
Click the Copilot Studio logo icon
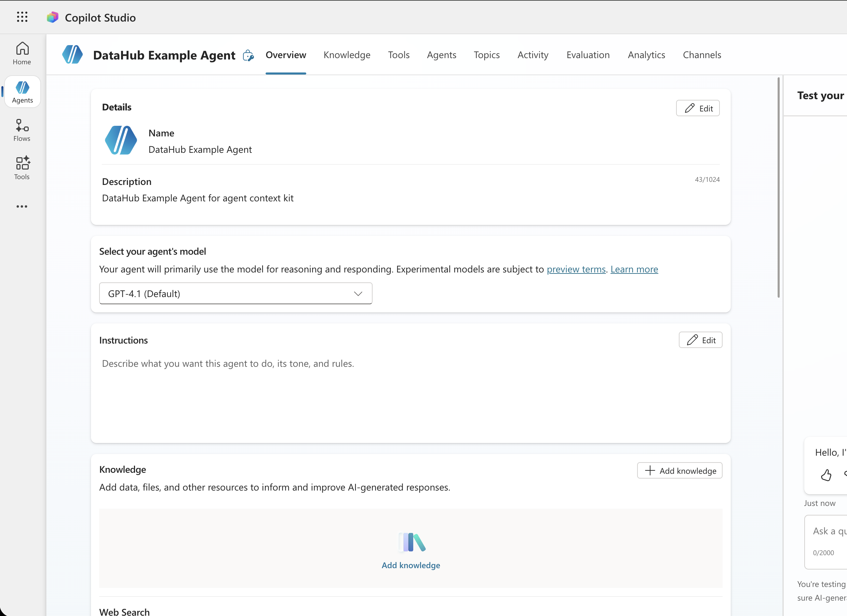point(53,17)
